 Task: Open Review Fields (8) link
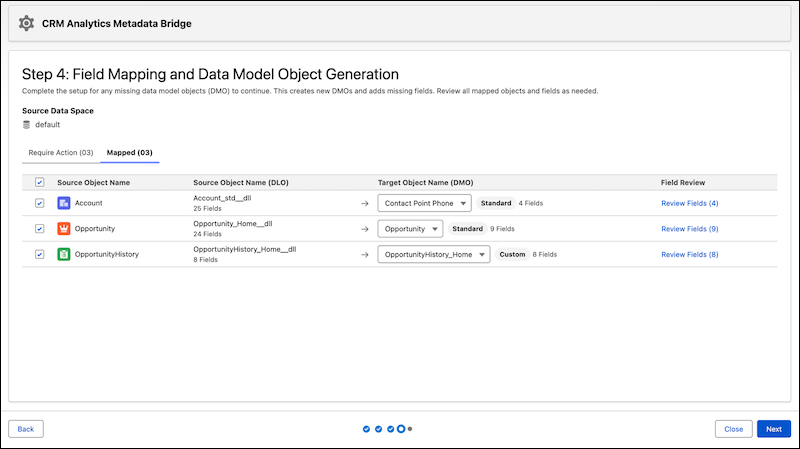690,254
